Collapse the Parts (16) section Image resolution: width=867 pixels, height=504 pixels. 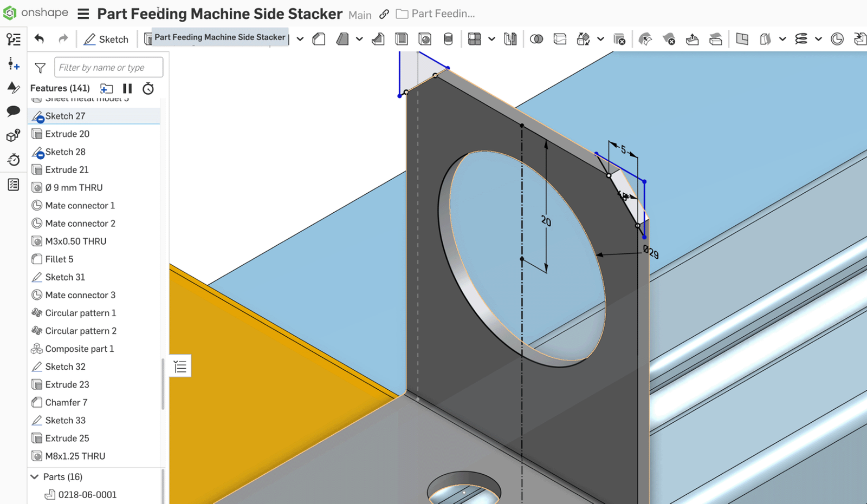tap(35, 476)
